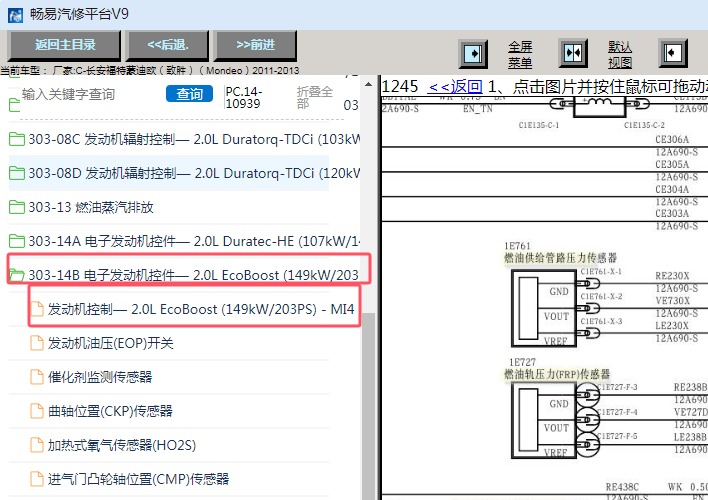
Task: Open the <<返回 link
Action: tap(455, 86)
